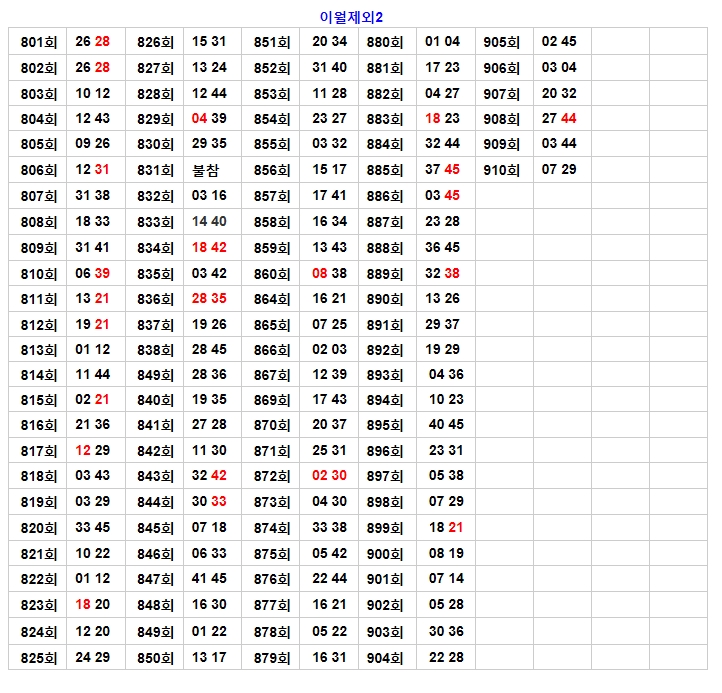Select the 12 31 numbers cell
Screen dimensions: 722x693
click(x=93, y=170)
